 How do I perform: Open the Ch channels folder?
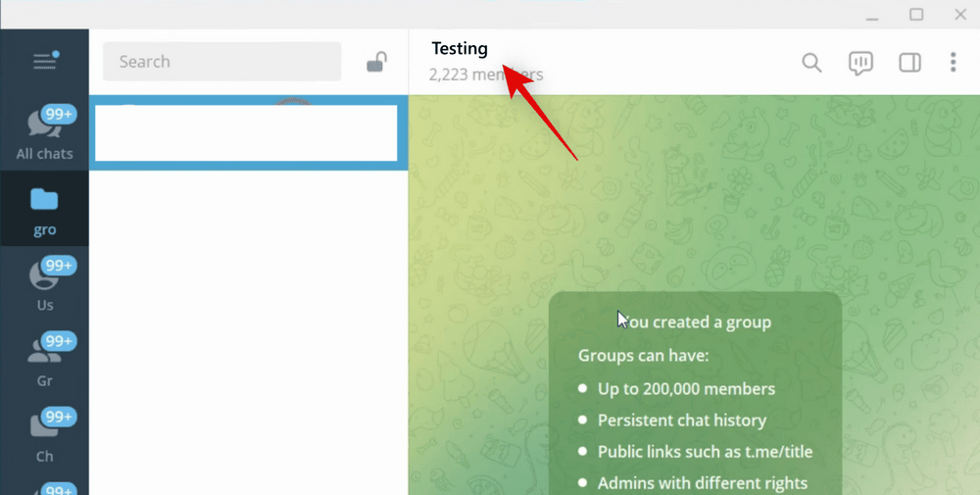[44, 435]
